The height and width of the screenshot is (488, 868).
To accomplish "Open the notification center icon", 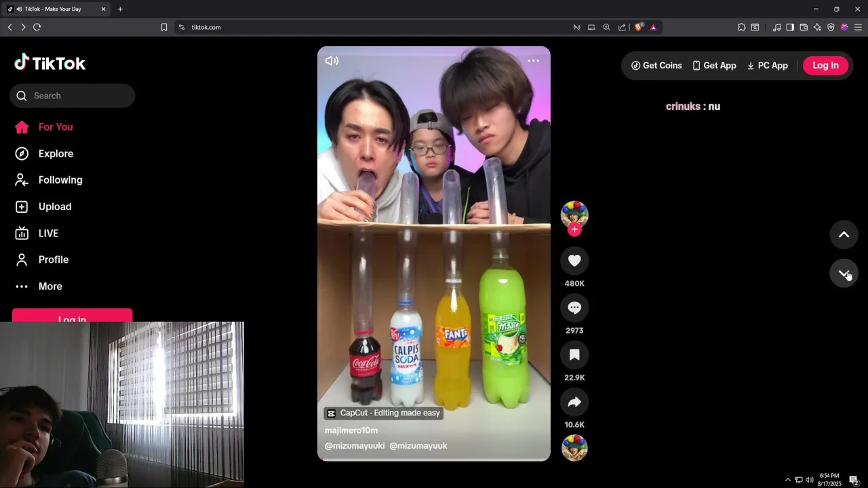I will (x=854, y=480).
